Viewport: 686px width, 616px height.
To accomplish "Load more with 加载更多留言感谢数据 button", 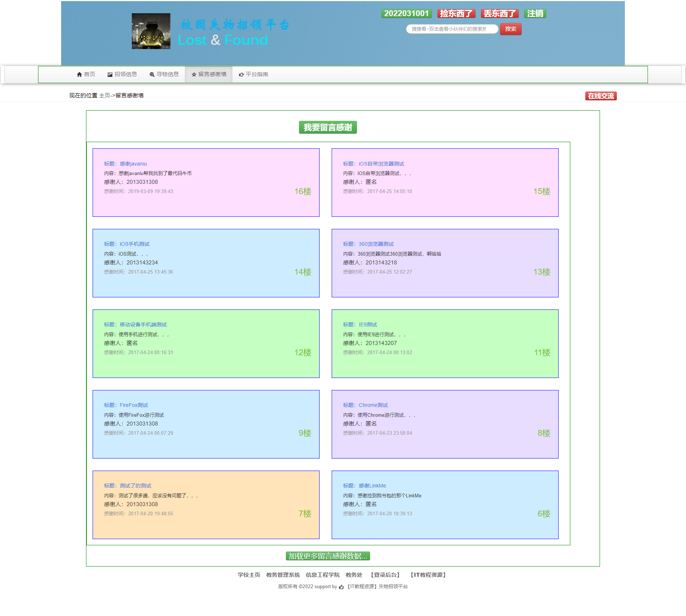I will coord(328,556).
